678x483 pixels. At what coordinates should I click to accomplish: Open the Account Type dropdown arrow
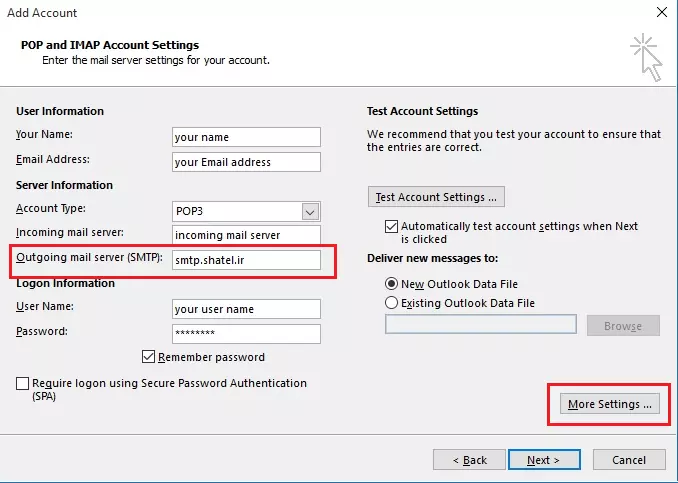point(310,211)
